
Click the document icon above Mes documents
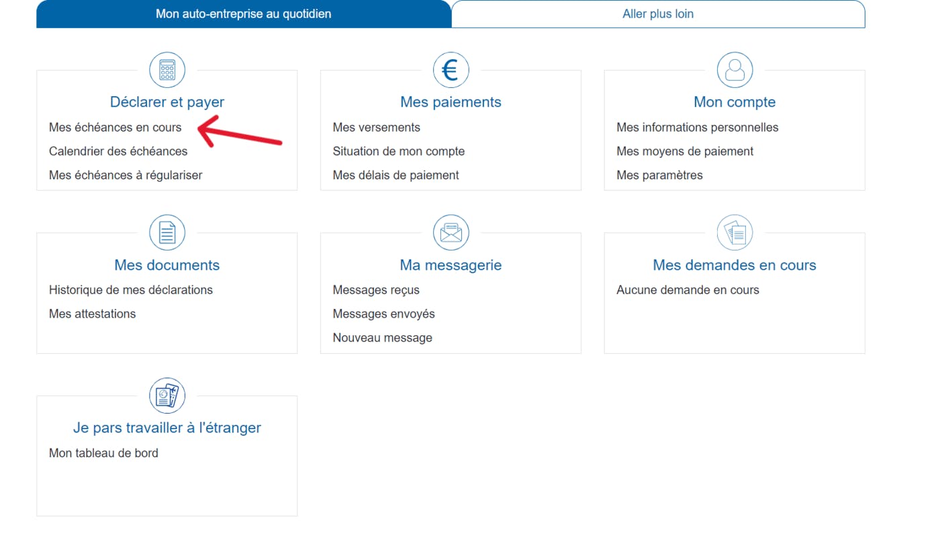[167, 232]
